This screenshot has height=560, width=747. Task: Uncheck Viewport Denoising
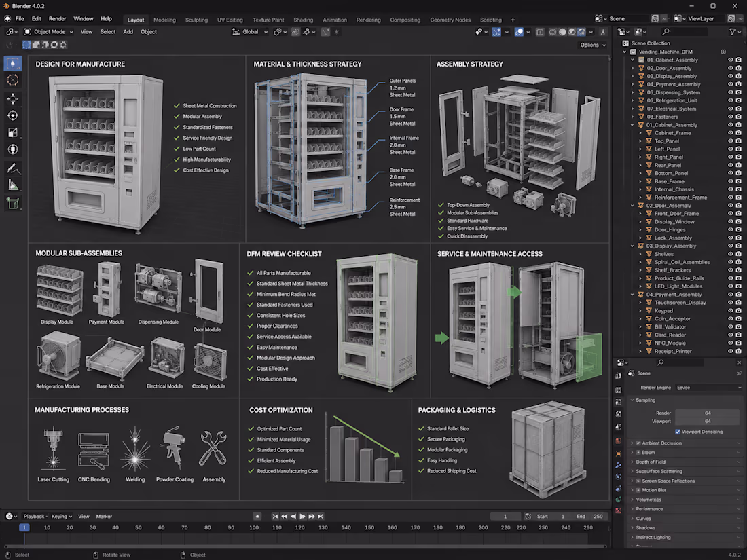tap(678, 432)
